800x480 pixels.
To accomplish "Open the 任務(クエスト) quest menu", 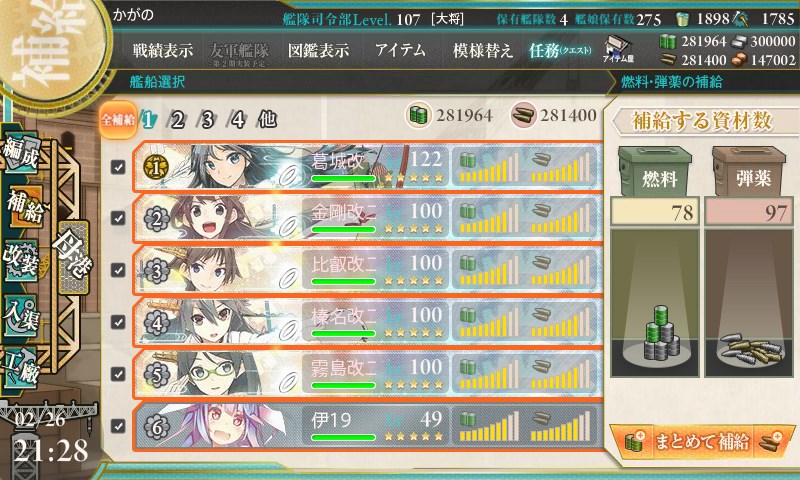I will (560, 50).
